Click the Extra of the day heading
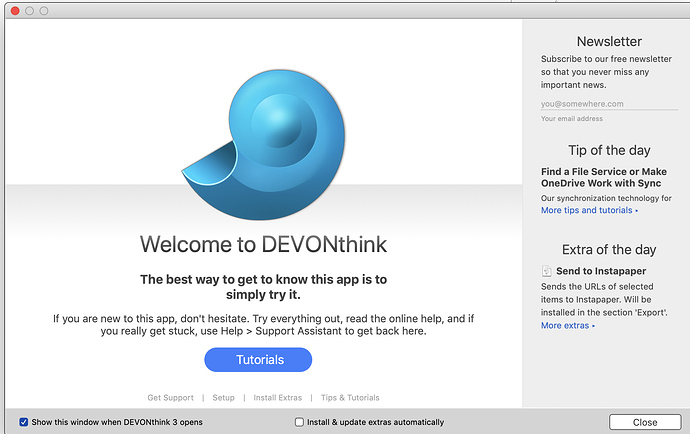This screenshot has width=690, height=434. [609, 250]
